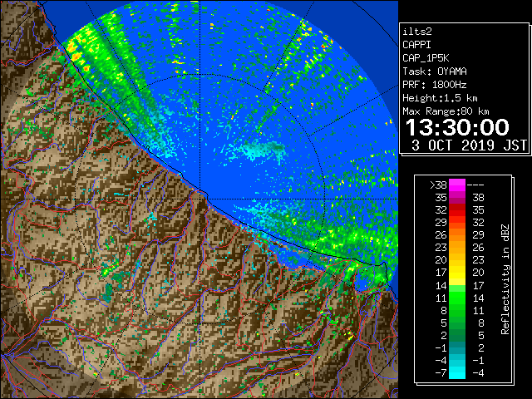Select the purple 35 to 38 dBZ swatch

(457, 198)
